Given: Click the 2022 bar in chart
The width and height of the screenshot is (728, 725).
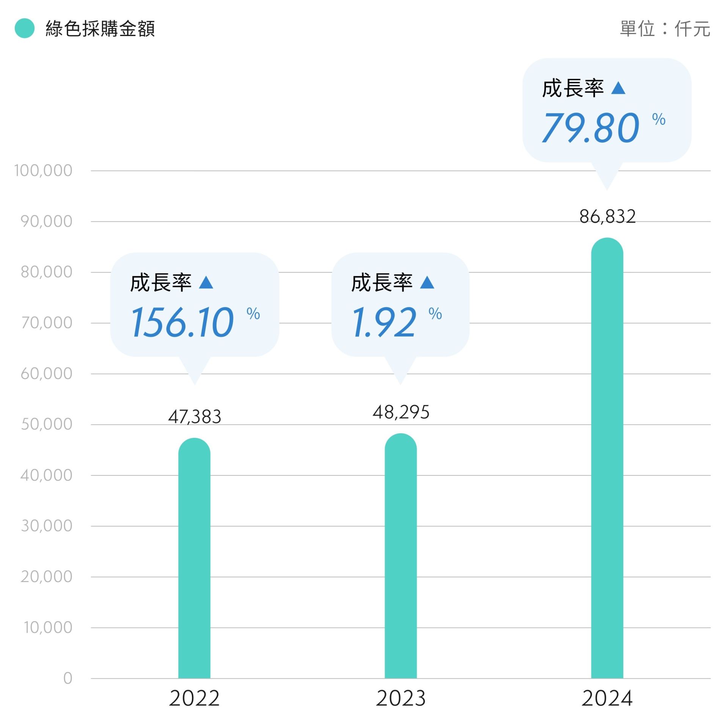Looking at the screenshot, I should coord(194,558).
